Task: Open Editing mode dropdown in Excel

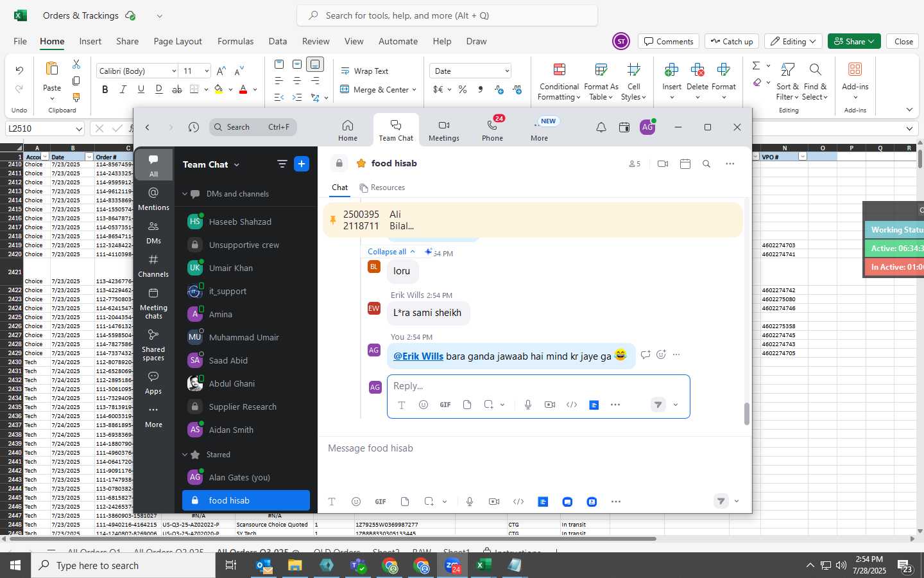Action: (793, 41)
